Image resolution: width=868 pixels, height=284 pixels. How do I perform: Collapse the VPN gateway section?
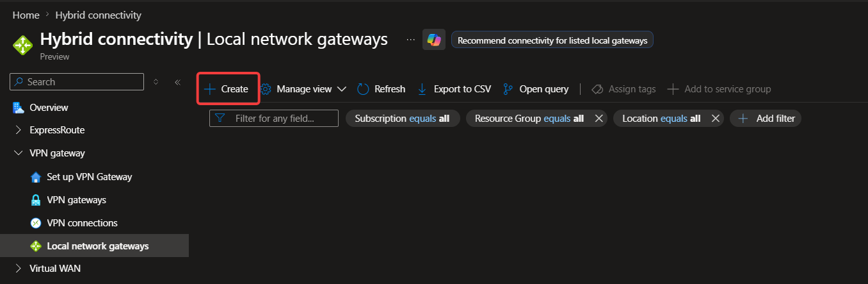coord(18,153)
